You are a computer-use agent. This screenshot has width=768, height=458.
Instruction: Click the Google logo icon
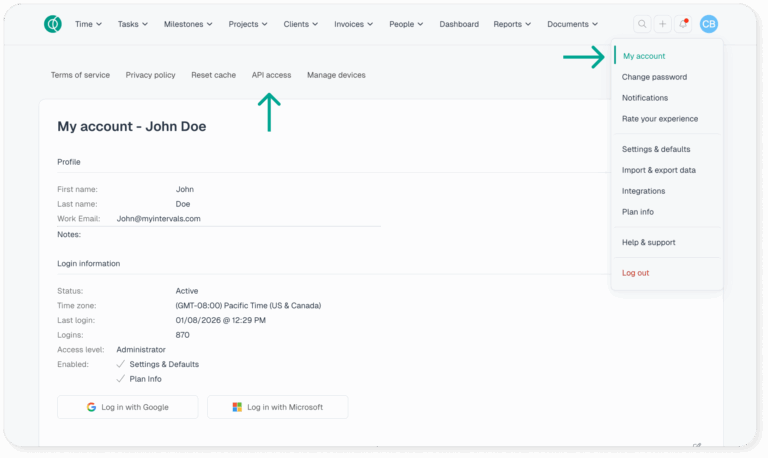pyautogui.click(x=91, y=407)
